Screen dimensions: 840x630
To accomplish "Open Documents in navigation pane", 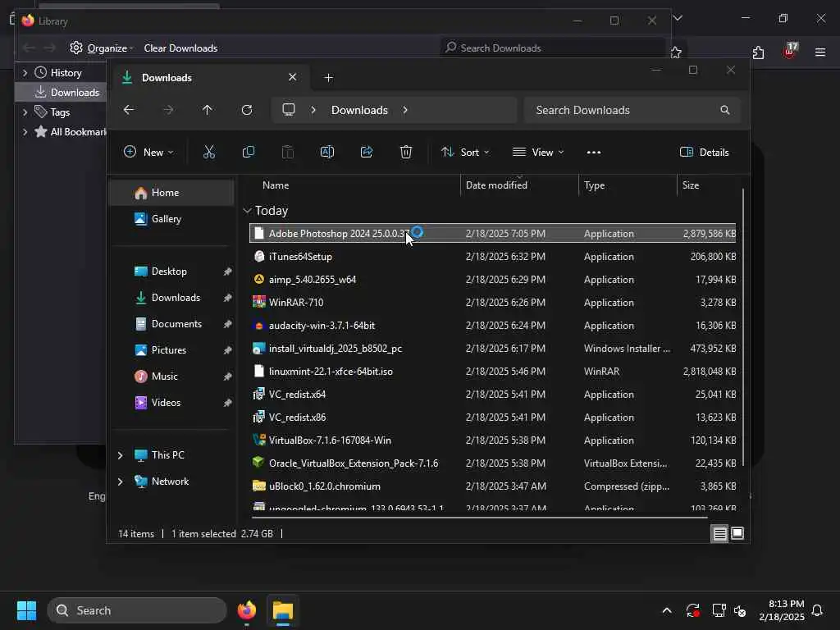I will point(172,324).
